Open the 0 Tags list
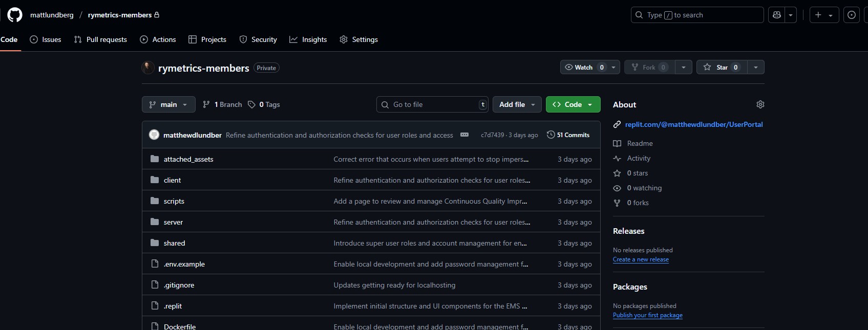Viewport: 868px width, 330px height. pyautogui.click(x=264, y=104)
